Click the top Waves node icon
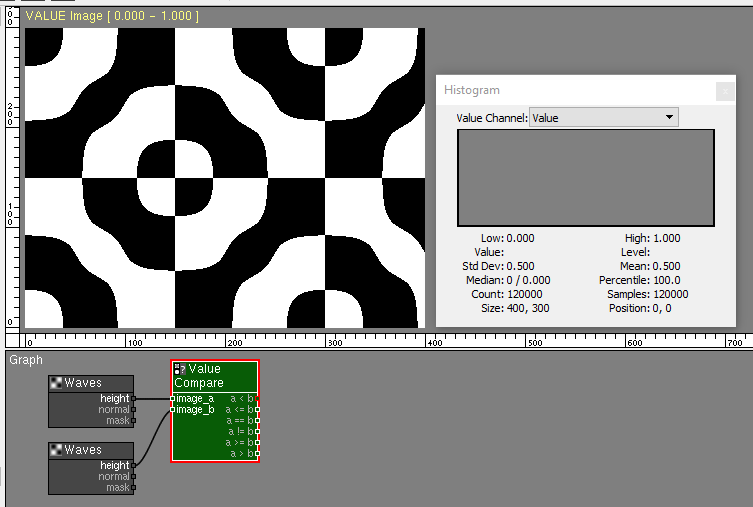Screen dimensions: 753x507 (x=56, y=383)
